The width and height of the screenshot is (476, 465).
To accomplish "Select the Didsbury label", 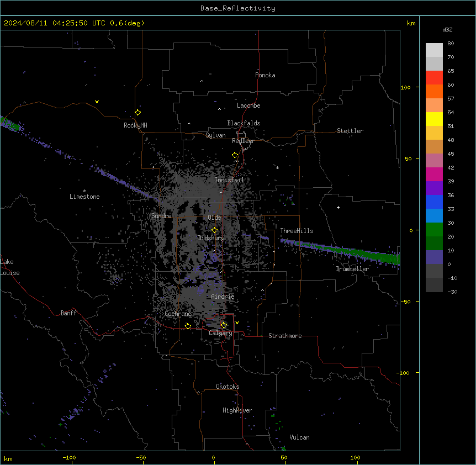I will 211,238.
